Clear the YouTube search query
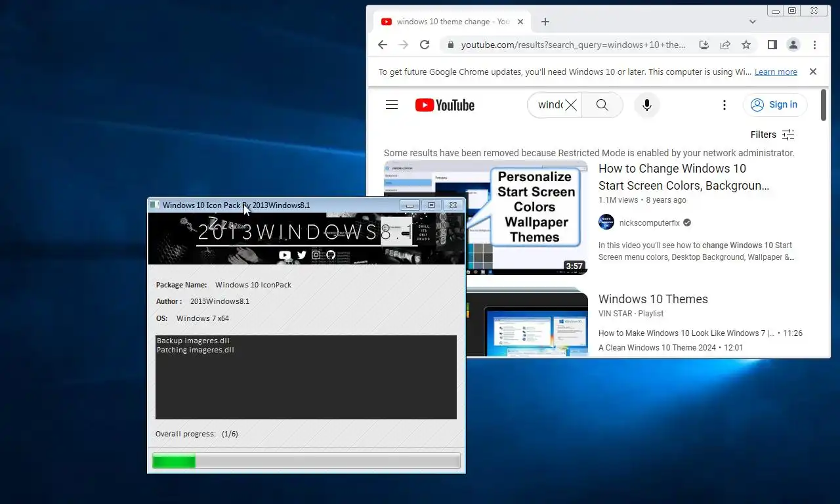840x504 pixels. point(571,105)
